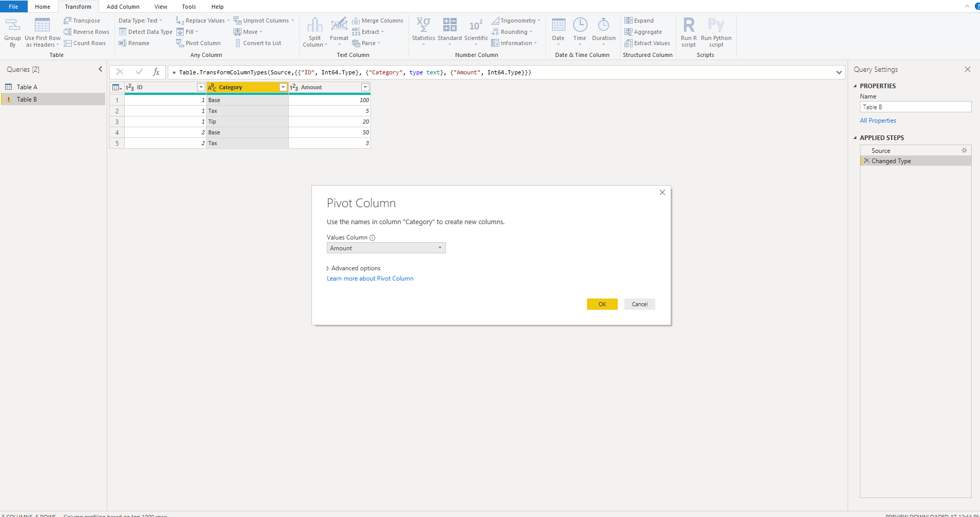The width and height of the screenshot is (980, 517).
Task: Open the File menu
Action: coord(13,7)
